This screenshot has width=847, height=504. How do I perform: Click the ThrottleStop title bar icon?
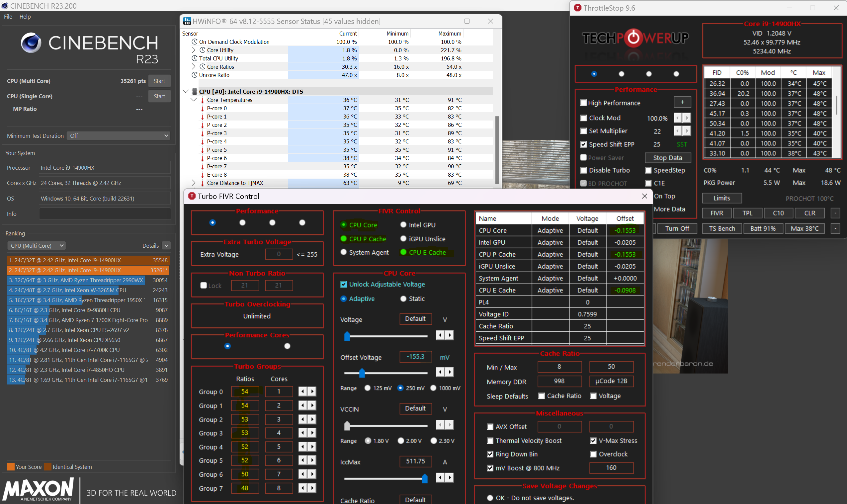tap(577, 8)
